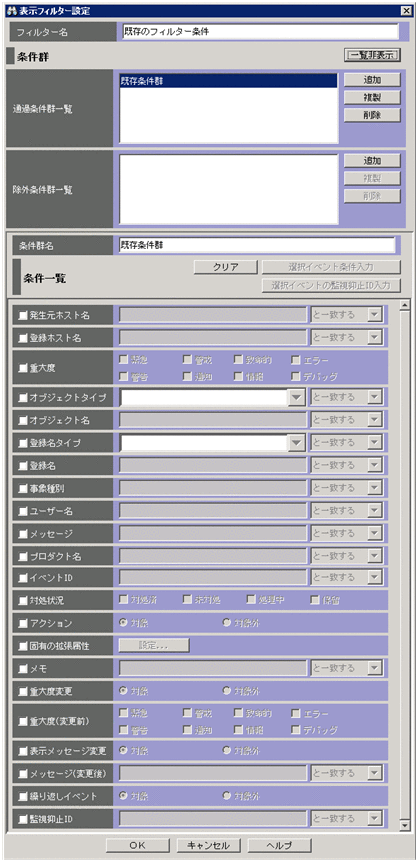The image size is (419, 863).
Task: Click the 条件群名 input field
Action: click(257, 245)
